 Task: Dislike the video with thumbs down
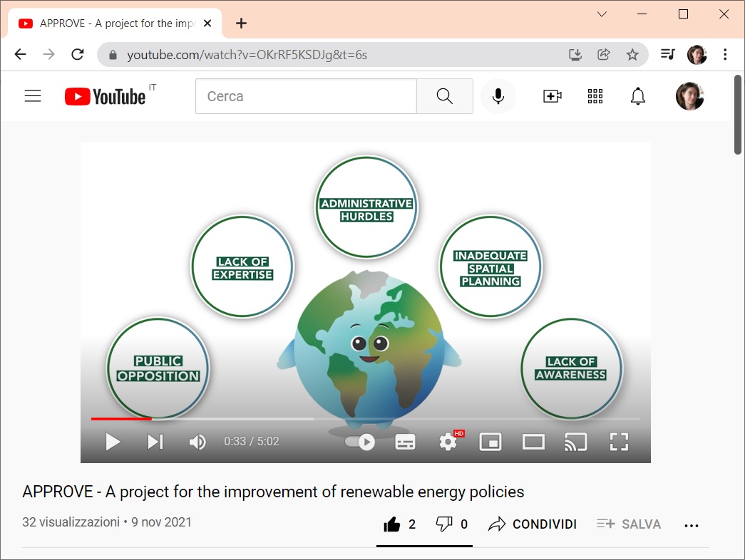444,524
